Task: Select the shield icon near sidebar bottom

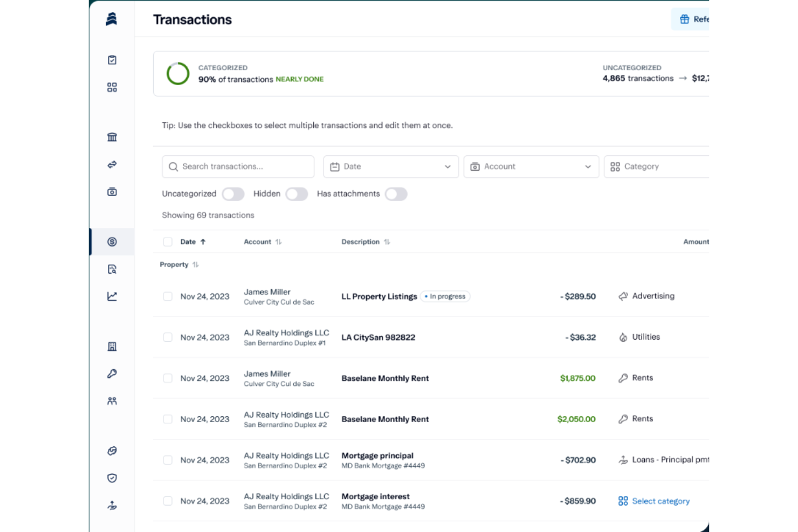Action: click(112, 478)
